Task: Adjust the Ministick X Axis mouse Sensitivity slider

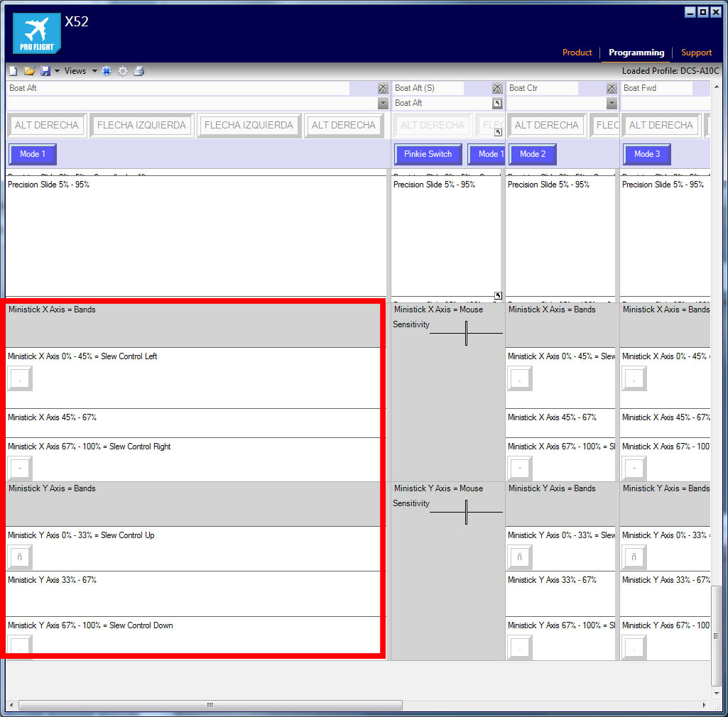Action: click(466, 333)
